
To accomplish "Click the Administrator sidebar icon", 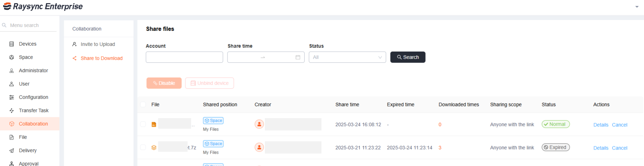I will [x=12, y=71].
